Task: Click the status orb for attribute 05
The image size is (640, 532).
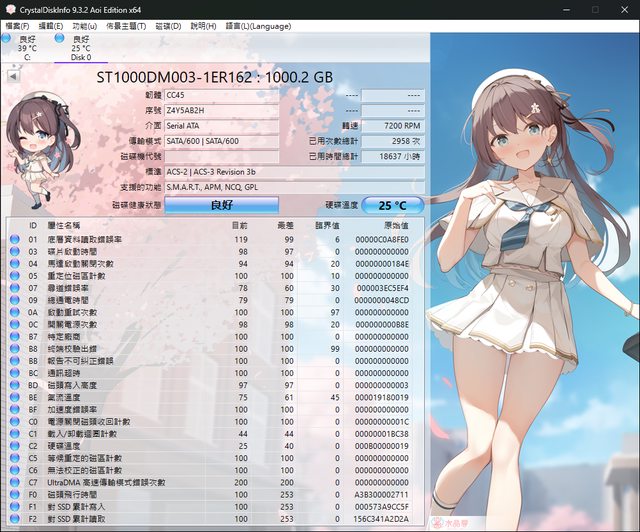Action: tap(14, 275)
